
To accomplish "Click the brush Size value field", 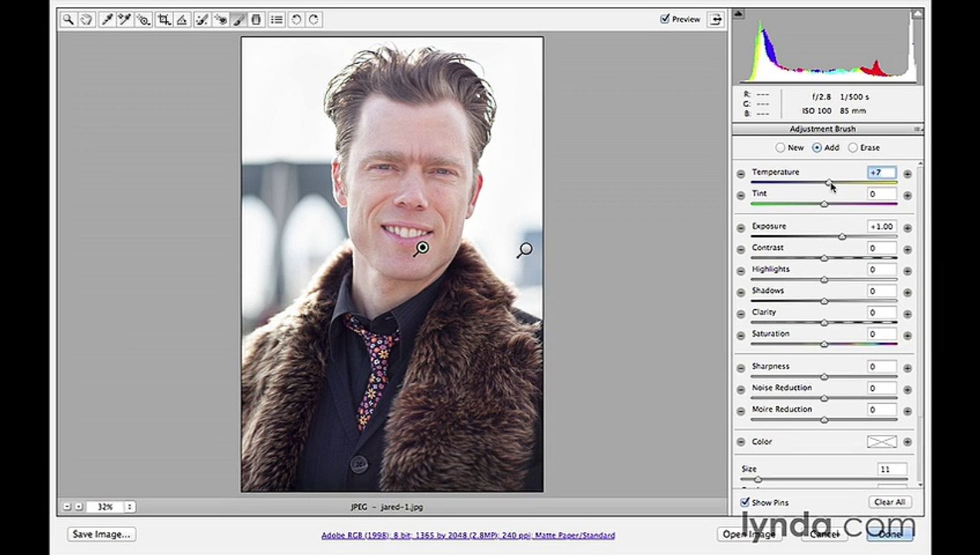I will 891,469.
